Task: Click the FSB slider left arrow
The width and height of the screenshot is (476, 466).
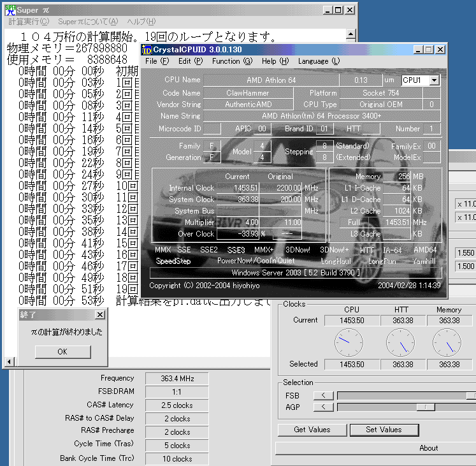Action: pos(323,395)
